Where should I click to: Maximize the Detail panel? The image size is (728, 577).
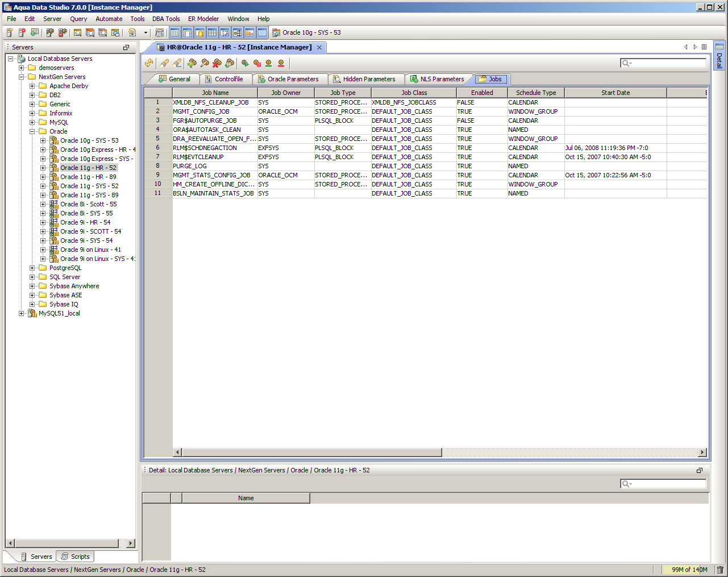[x=700, y=470]
